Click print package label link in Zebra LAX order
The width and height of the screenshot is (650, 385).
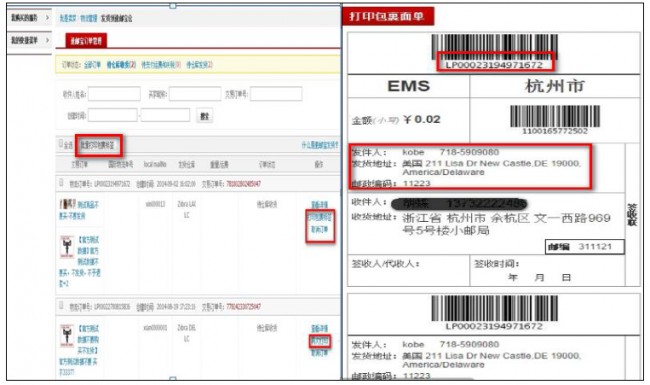click(320, 217)
